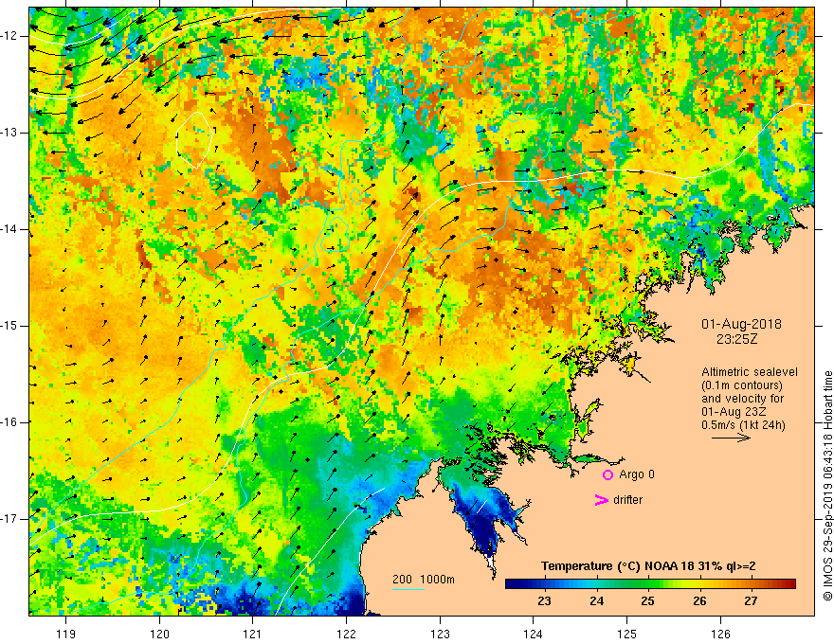Click the '25' color bar tick label
This screenshot has height=644, width=834.
click(647, 601)
